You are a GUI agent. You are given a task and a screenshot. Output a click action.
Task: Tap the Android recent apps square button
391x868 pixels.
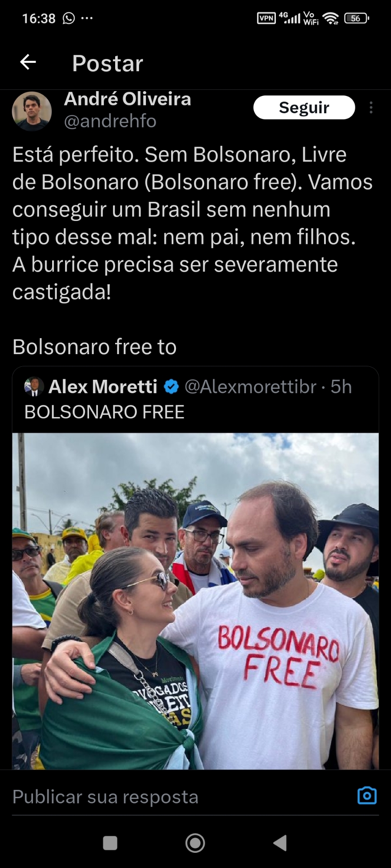pyautogui.click(x=110, y=843)
